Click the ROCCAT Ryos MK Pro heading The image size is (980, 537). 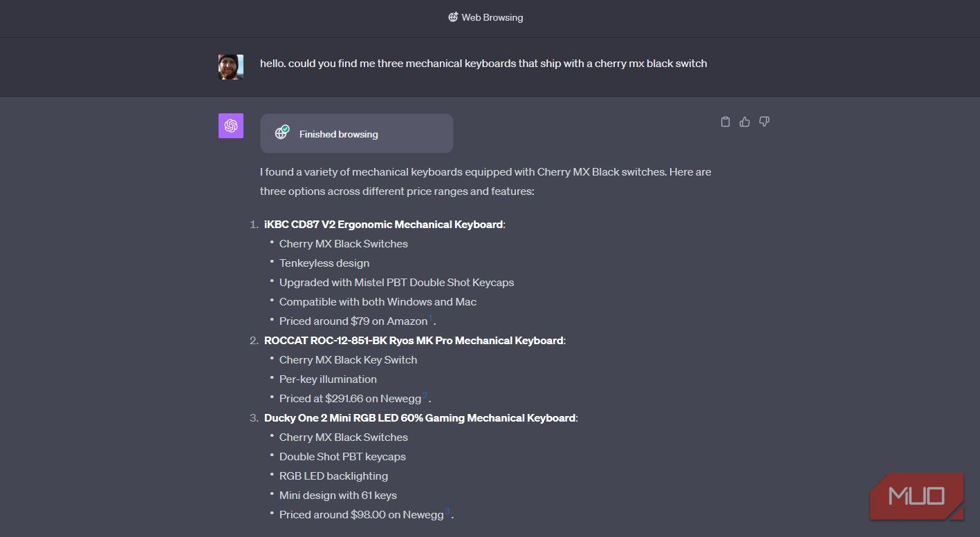pyautogui.click(x=414, y=340)
